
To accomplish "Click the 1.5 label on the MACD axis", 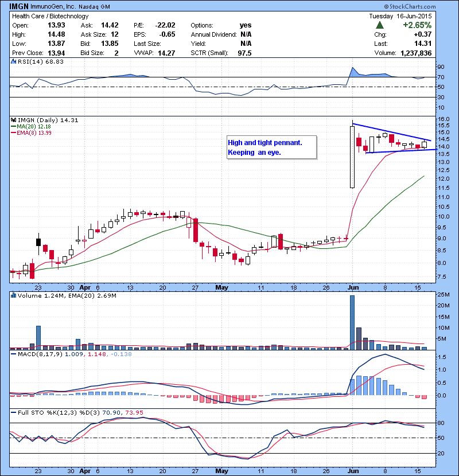I will (x=442, y=357).
